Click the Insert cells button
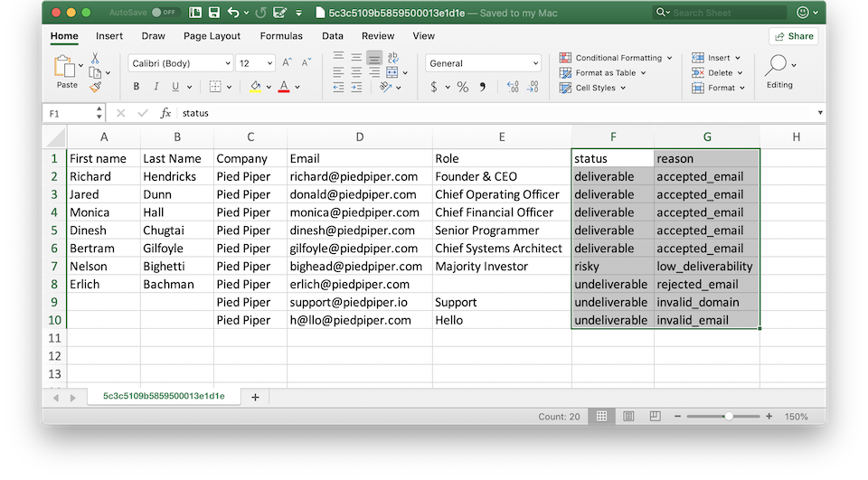 tap(716, 58)
